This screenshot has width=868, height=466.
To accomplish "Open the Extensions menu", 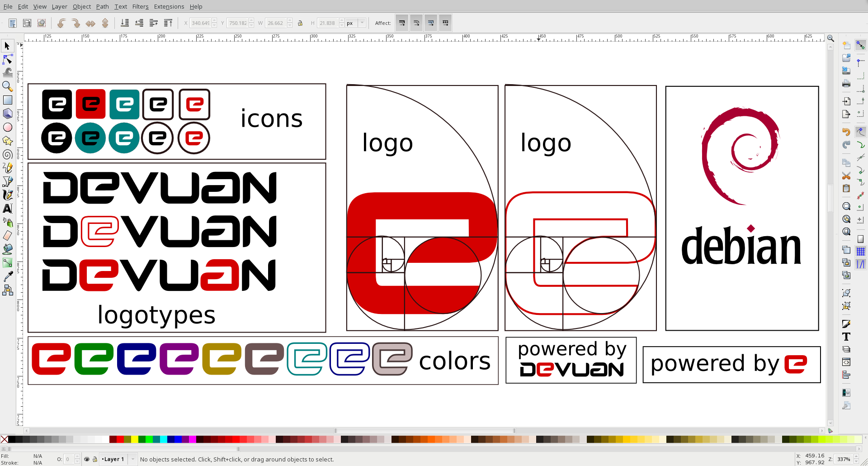I will click(x=169, y=6).
